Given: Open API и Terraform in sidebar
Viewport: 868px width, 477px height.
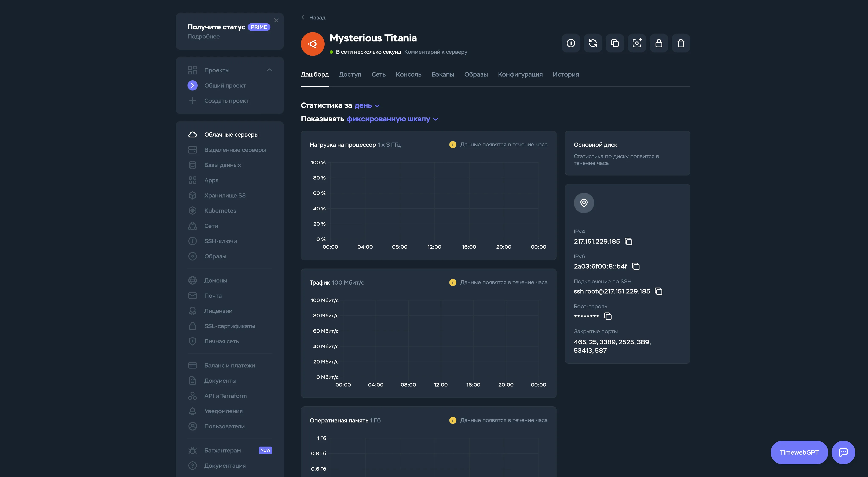Looking at the screenshot, I should coord(230,396).
